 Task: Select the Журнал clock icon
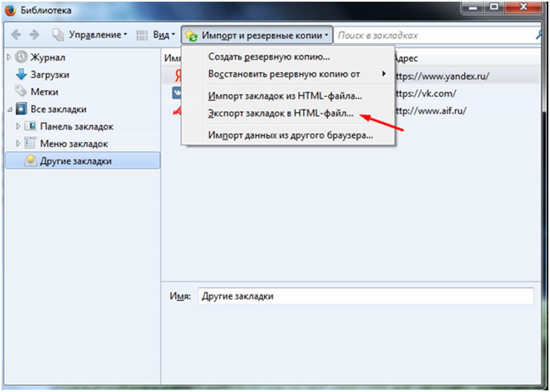click(x=21, y=57)
